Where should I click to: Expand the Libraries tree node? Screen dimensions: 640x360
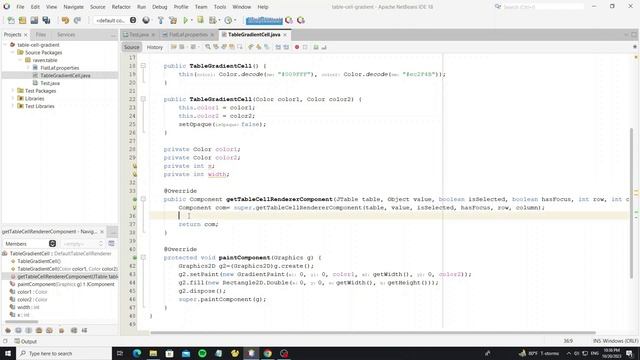[x=13, y=98]
